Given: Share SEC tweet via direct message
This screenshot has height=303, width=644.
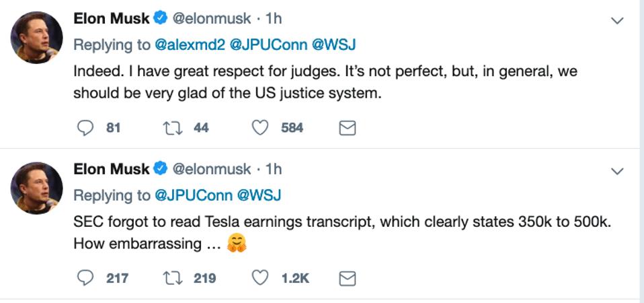Looking at the screenshot, I should point(347,278).
